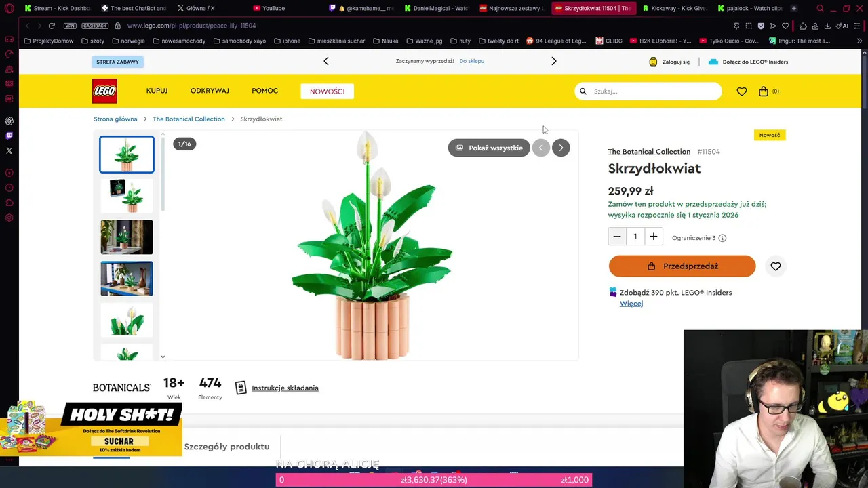This screenshot has height=488, width=868.
Task: Select the windowsill lifestyle thumbnail
Action: [x=127, y=237]
